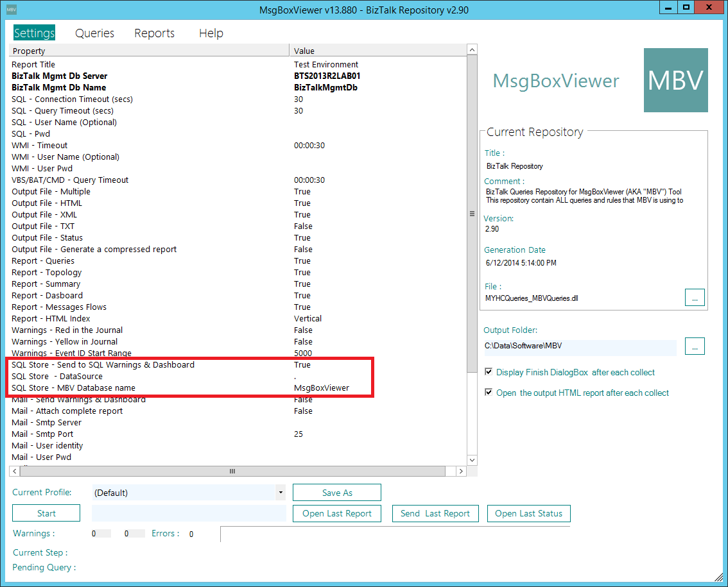Click scroll down arrow of settings list
This screenshot has height=587, width=728.
coord(472,461)
